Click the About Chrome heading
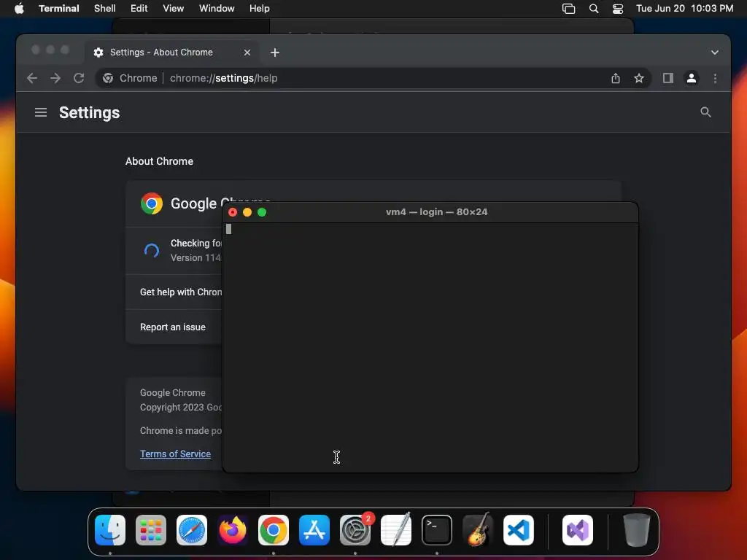Image resolution: width=747 pixels, height=560 pixels. [159, 161]
